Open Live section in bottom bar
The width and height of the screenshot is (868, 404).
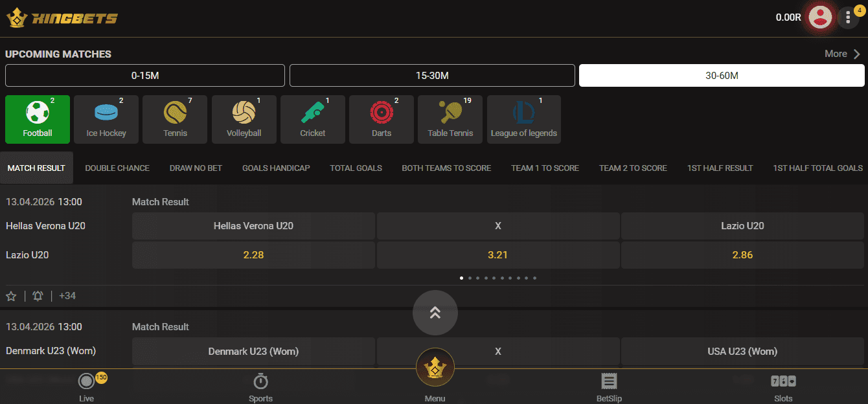[87, 387]
